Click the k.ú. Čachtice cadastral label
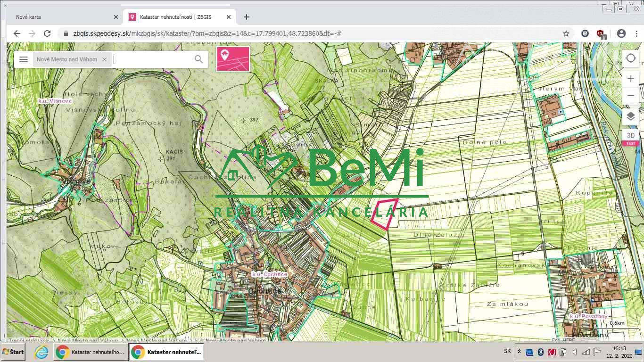The height and width of the screenshot is (362, 644). 269,274
